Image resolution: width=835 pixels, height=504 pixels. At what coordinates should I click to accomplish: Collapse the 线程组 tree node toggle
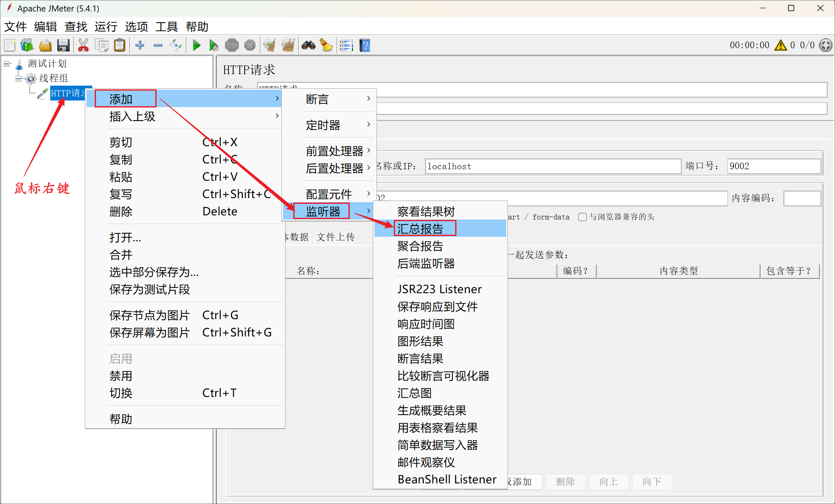tap(19, 78)
